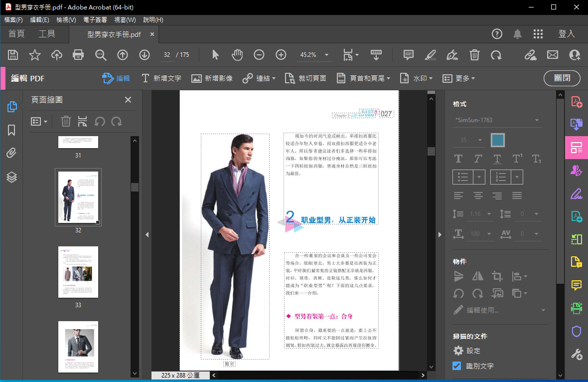The image size is (588, 382).
Task: Click the Print file icon
Action: click(78, 55)
